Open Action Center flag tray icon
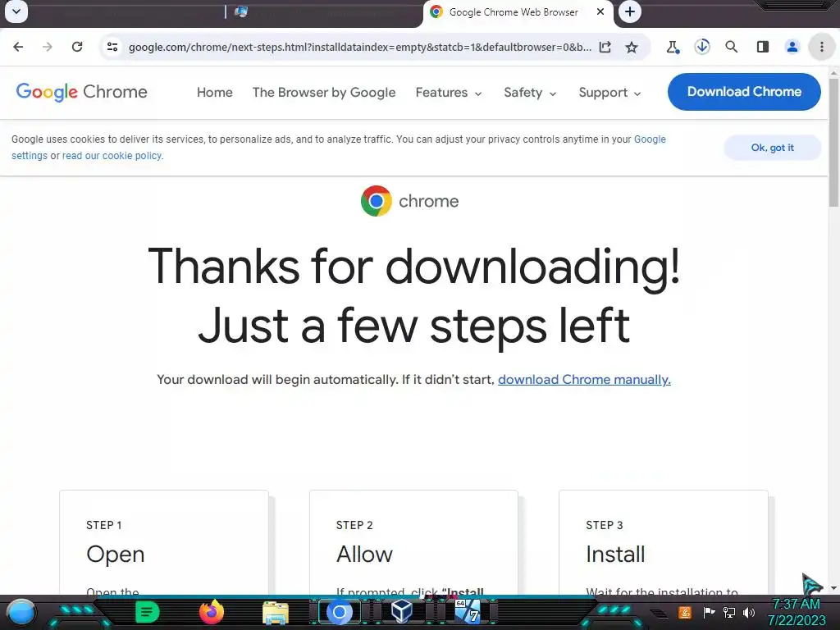Screen dimensions: 840x630 709,612
